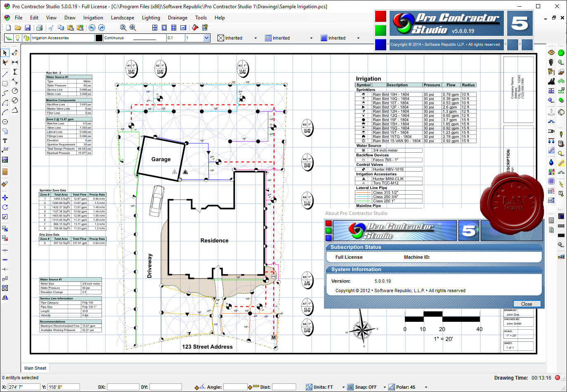Open the Help menu
The height and width of the screenshot is (392, 567).
(x=220, y=18)
